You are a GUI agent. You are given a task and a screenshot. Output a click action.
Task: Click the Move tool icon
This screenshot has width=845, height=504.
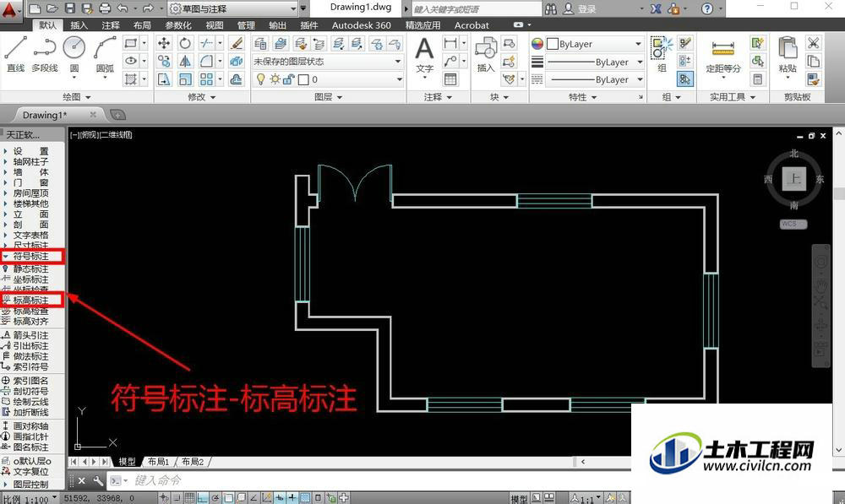click(164, 43)
